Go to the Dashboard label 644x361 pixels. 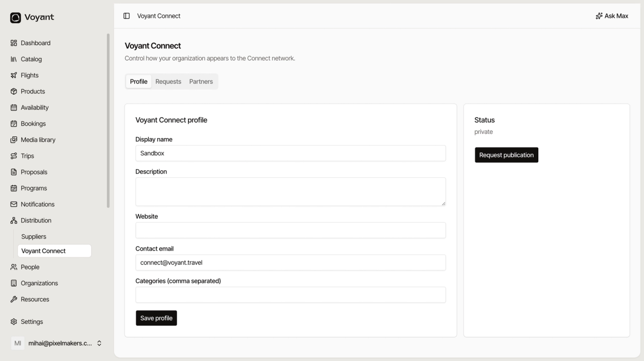coord(35,43)
